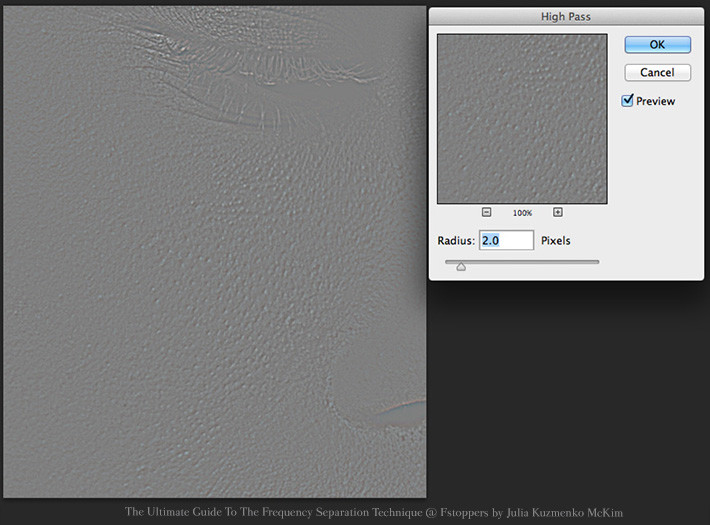The height and width of the screenshot is (525, 710).
Task: Click the Radius slider handle
Action: pyautogui.click(x=461, y=266)
